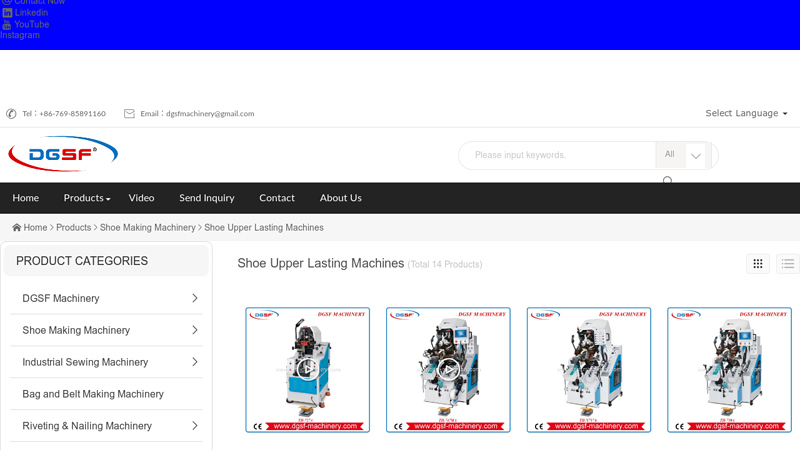Open Bag and Belt Making Machinery category
Image resolution: width=800 pixels, height=450 pixels.
pos(93,394)
